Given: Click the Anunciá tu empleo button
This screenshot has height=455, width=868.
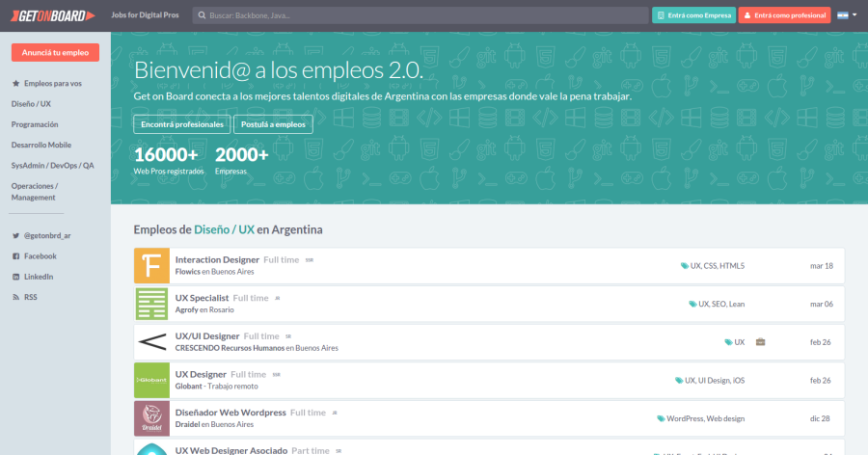Looking at the screenshot, I should pos(55,52).
